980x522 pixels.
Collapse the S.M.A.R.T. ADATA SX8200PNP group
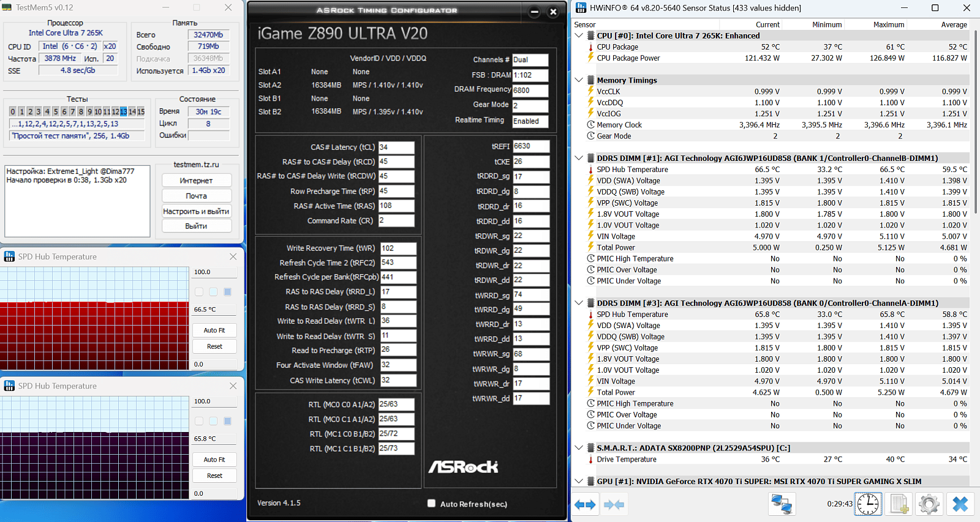(x=579, y=448)
